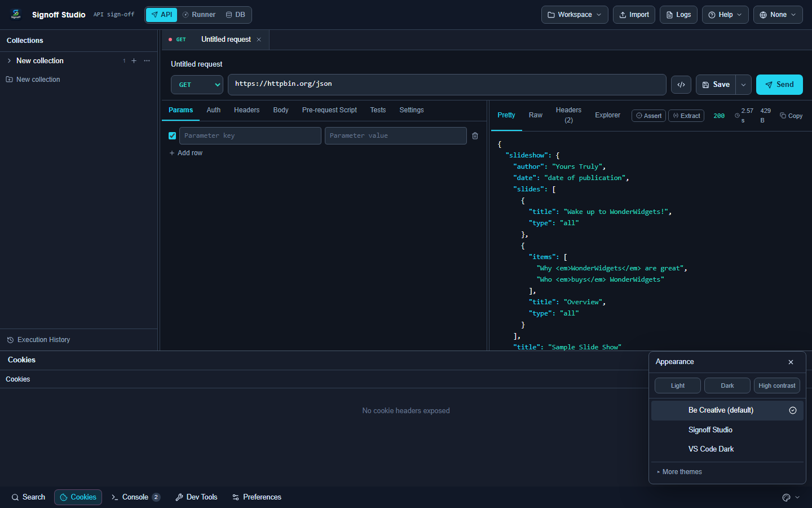Open Search from the bottom bar
Image resolution: width=812 pixels, height=508 pixels.
(28, 497)
